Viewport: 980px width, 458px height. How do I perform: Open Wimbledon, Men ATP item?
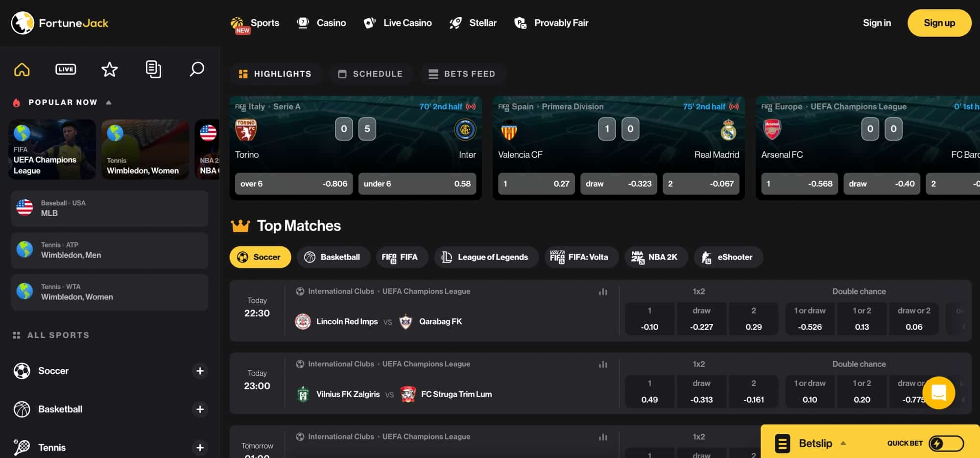coord(109,250)
